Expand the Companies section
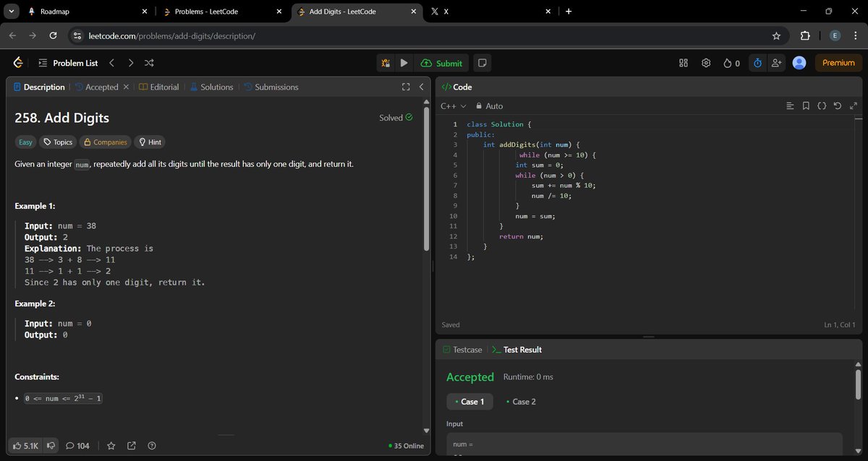The width and height of the screenshot is (868, 461). (105, 142)
